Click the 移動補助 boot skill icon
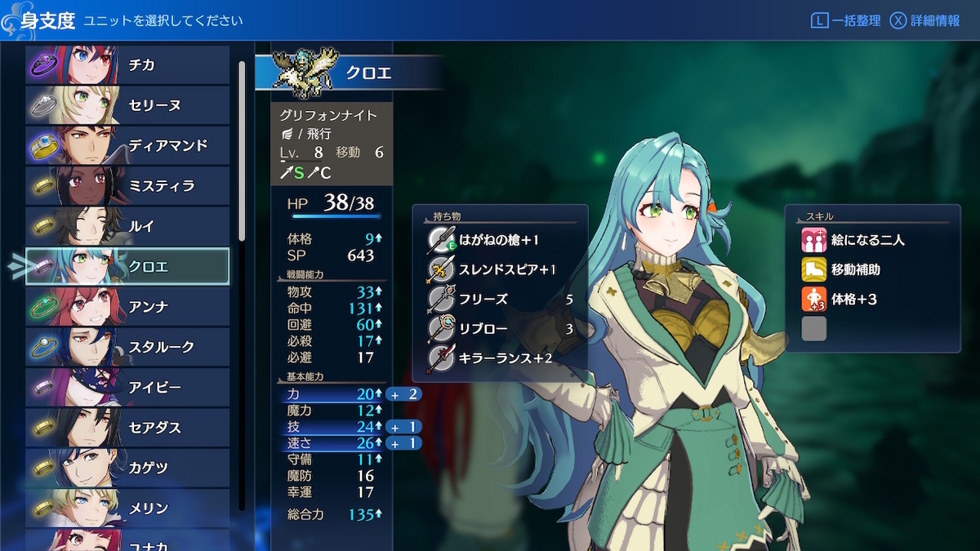 (814, 269)
